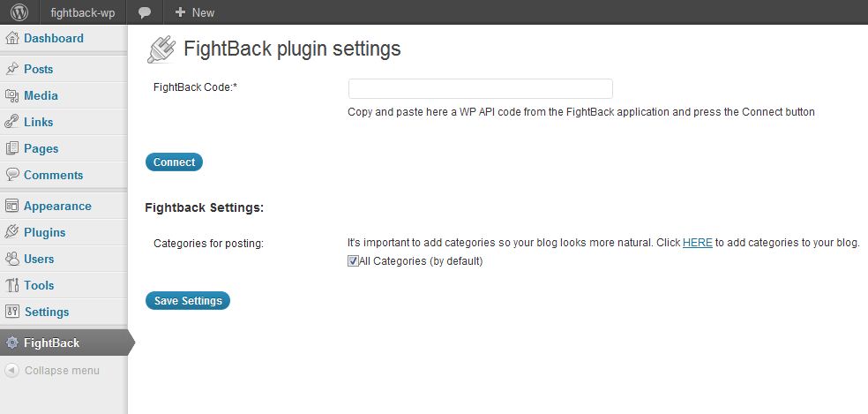
Task: Click the Dashboard house icon
Action: pyautogui.click(x=11, y=38)
